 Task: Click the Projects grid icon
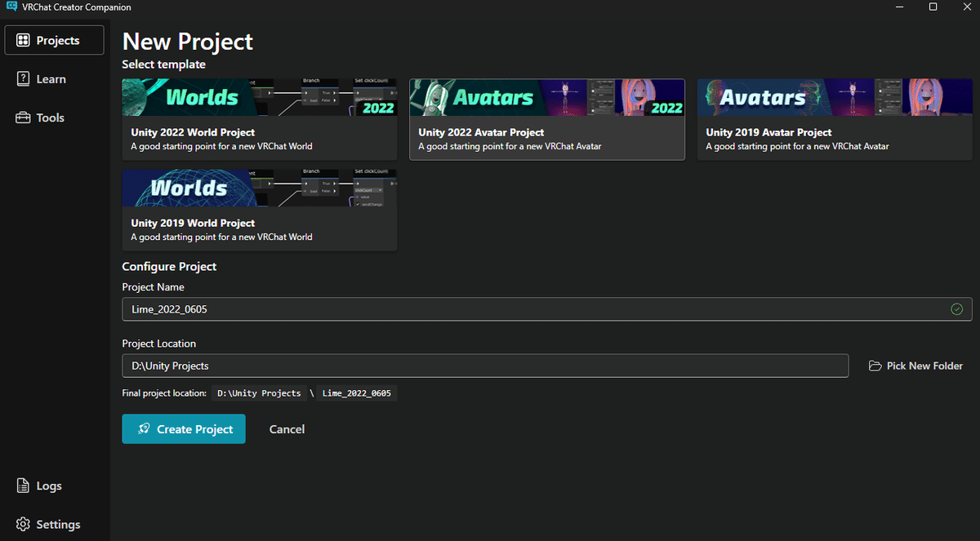click(x=23, y=40)
